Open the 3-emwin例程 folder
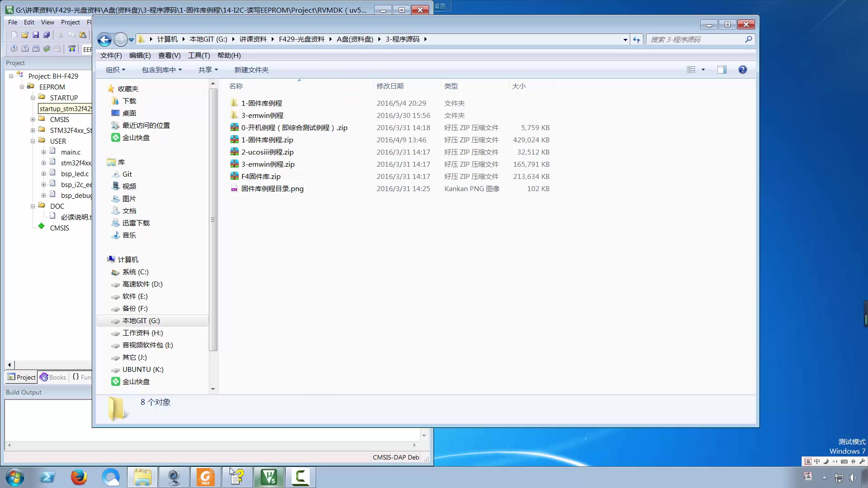The height and width of the screenshot is (488, 868). pos(263,115)
